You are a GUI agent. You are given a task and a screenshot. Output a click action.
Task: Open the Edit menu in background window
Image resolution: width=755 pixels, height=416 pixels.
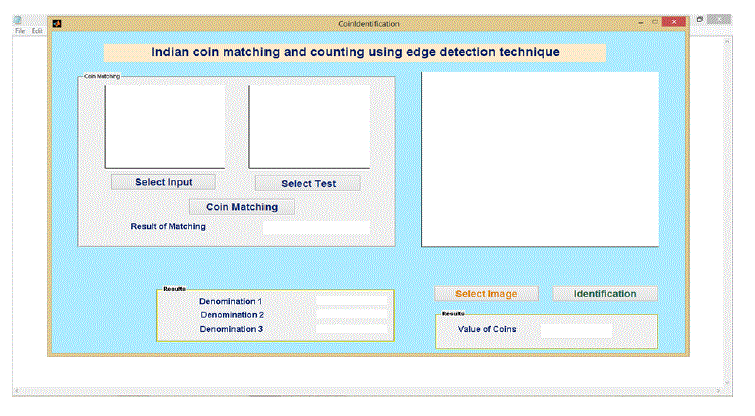click(37, 31)
